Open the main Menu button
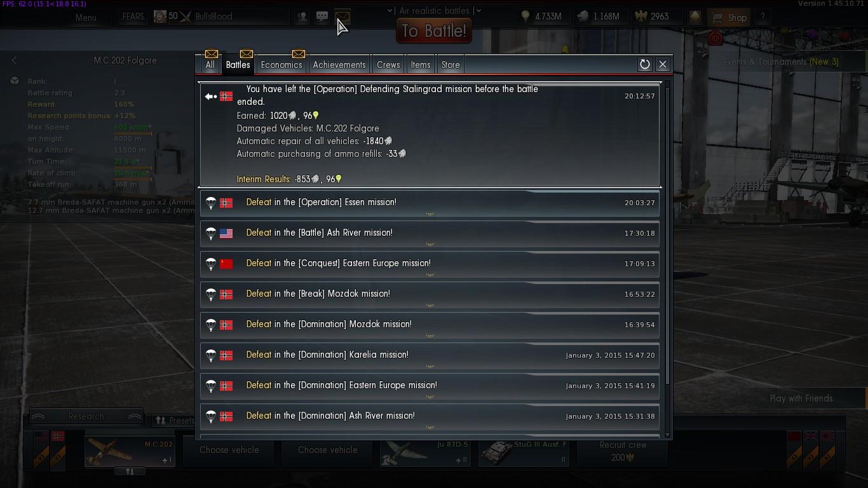This screenshot has height=488, width=868. click(86, 17)
